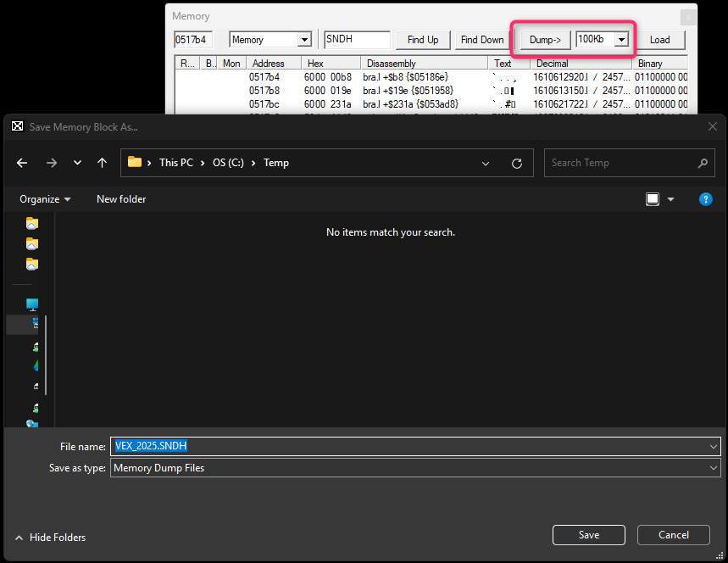Open recent locations chevron dropdown
This screenshot has width=728, height=563.
[77, 163]
